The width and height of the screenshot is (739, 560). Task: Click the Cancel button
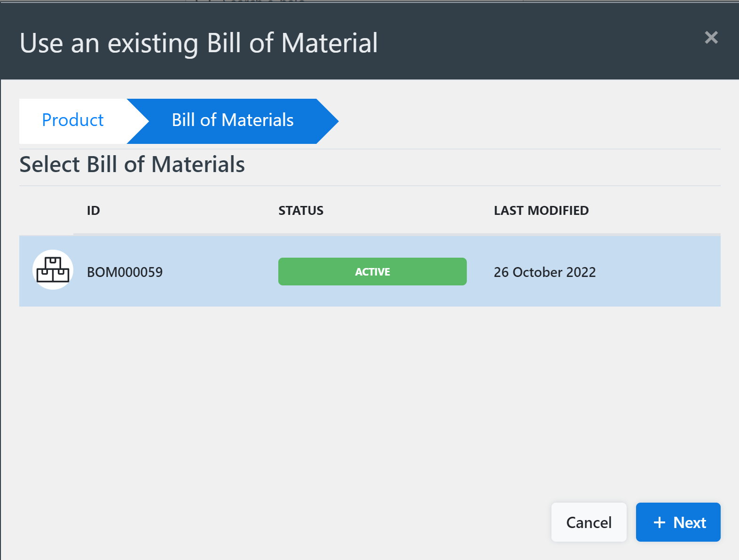click(x=589, y=522)
